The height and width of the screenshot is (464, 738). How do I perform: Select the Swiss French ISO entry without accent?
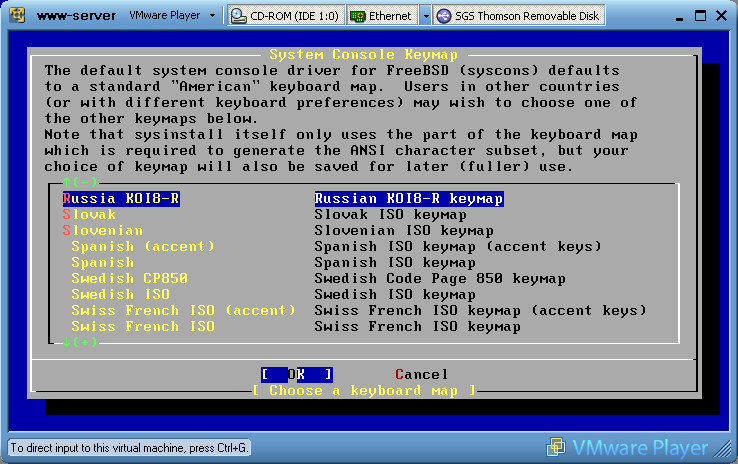click(143, 327)
